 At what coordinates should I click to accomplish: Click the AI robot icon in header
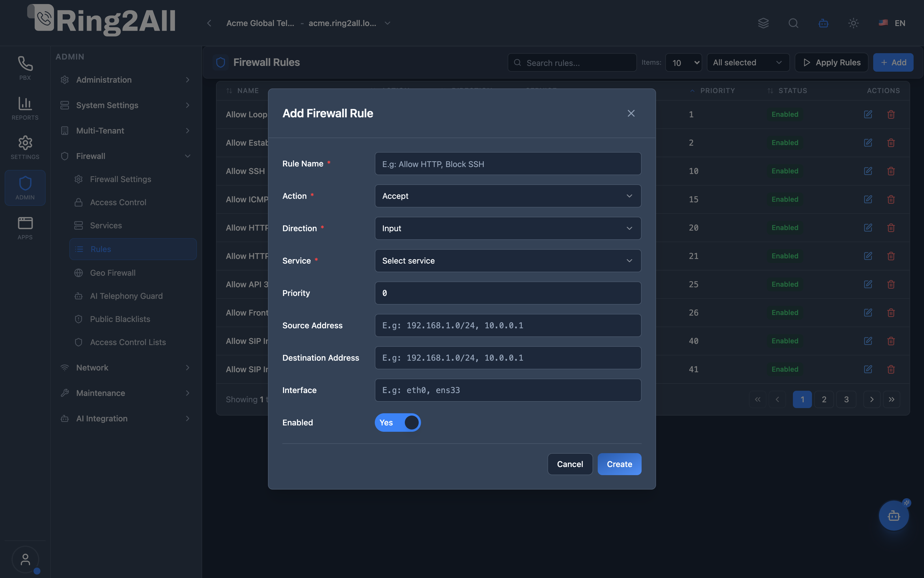coord(824,23)
